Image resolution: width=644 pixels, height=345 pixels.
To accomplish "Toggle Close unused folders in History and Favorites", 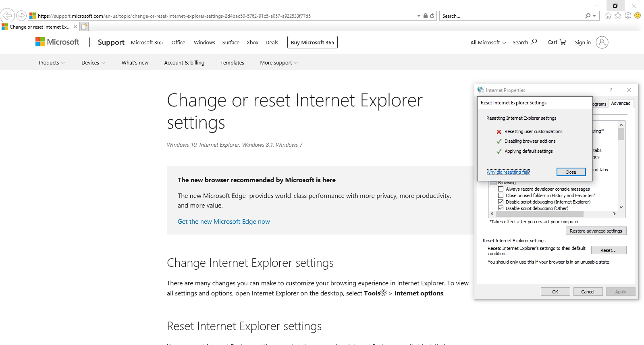I will [501, 195].
